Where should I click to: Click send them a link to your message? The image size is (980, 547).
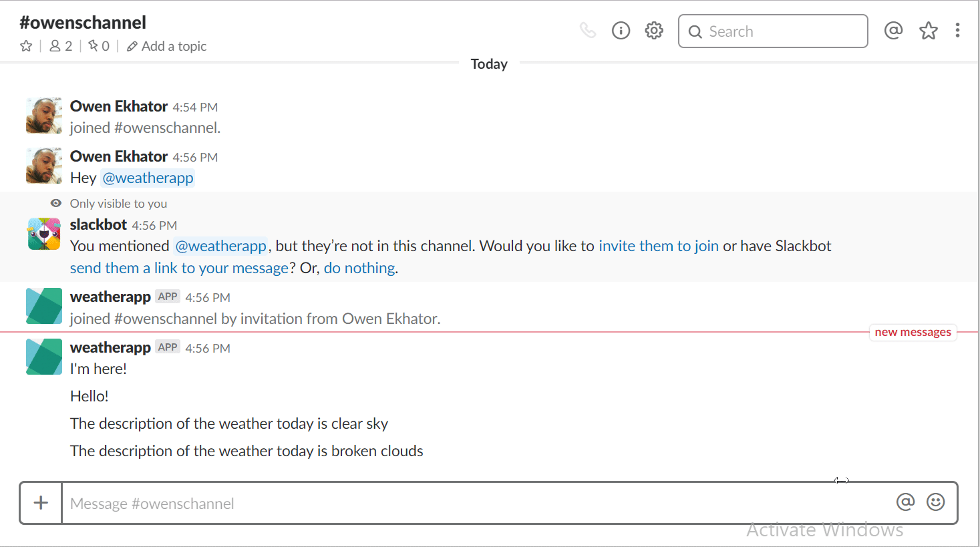click(180, 268)
